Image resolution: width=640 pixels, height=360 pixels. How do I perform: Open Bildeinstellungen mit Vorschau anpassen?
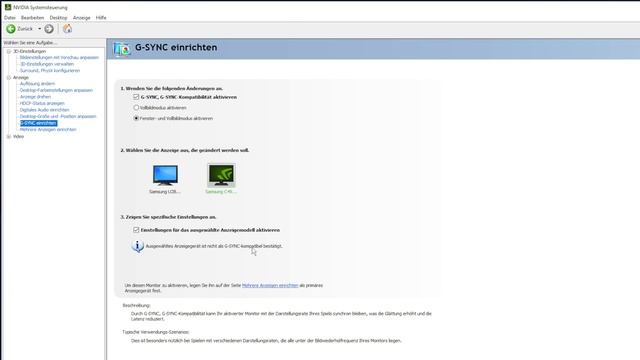tap(59, 58)
